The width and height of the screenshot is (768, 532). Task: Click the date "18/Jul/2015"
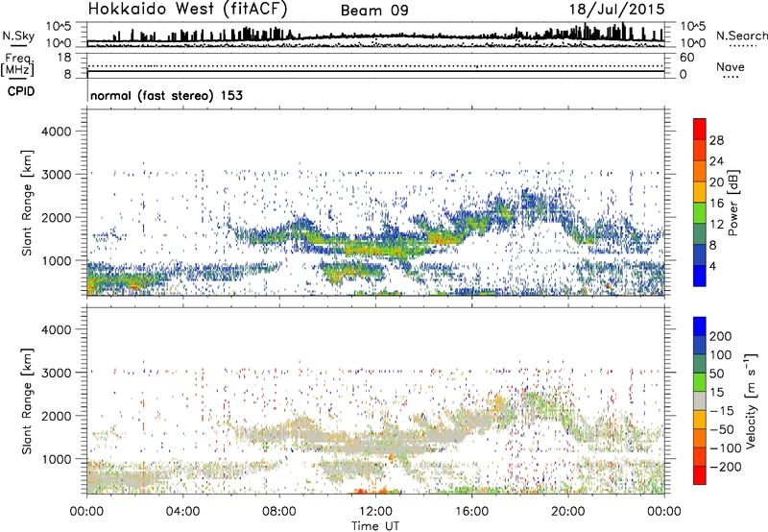coord(616,10)
